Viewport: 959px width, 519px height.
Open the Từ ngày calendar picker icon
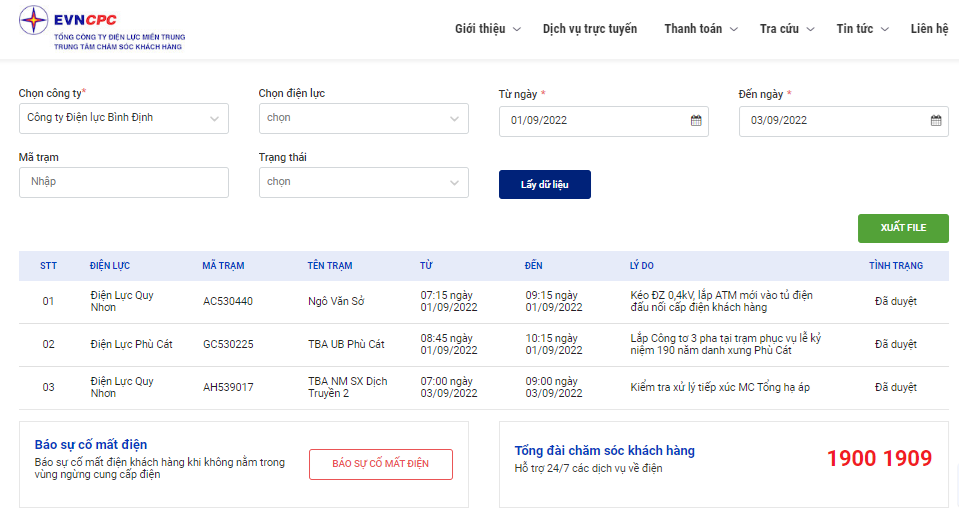point(696,120)
